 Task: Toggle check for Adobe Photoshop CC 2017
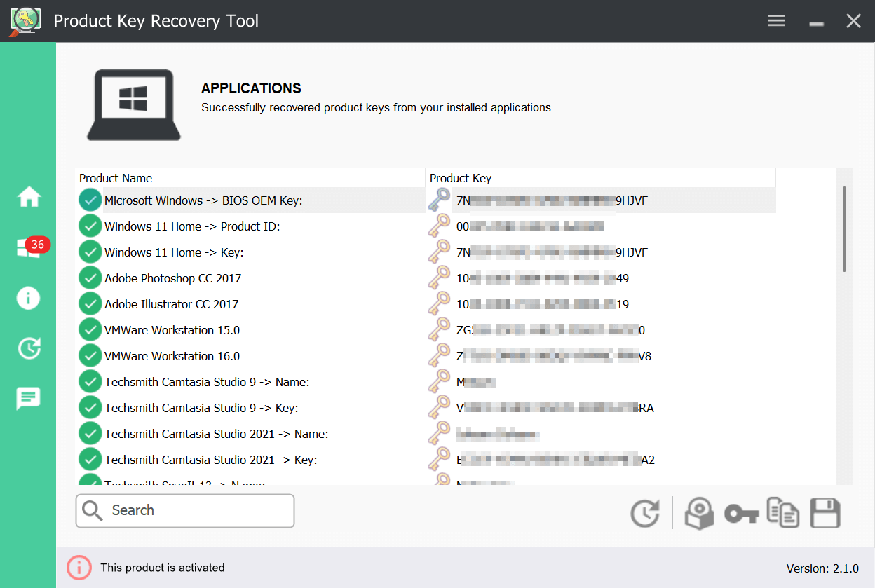click(90, 278)
